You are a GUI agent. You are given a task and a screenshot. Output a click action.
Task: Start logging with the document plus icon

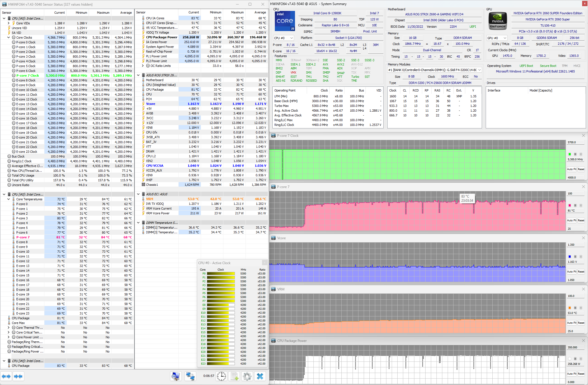[x=235, y=376]
